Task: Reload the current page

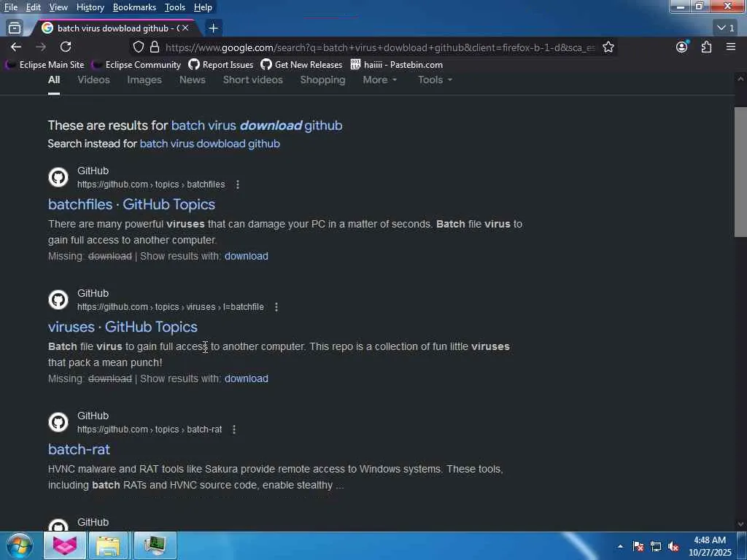Action: [x=66, y=47]
